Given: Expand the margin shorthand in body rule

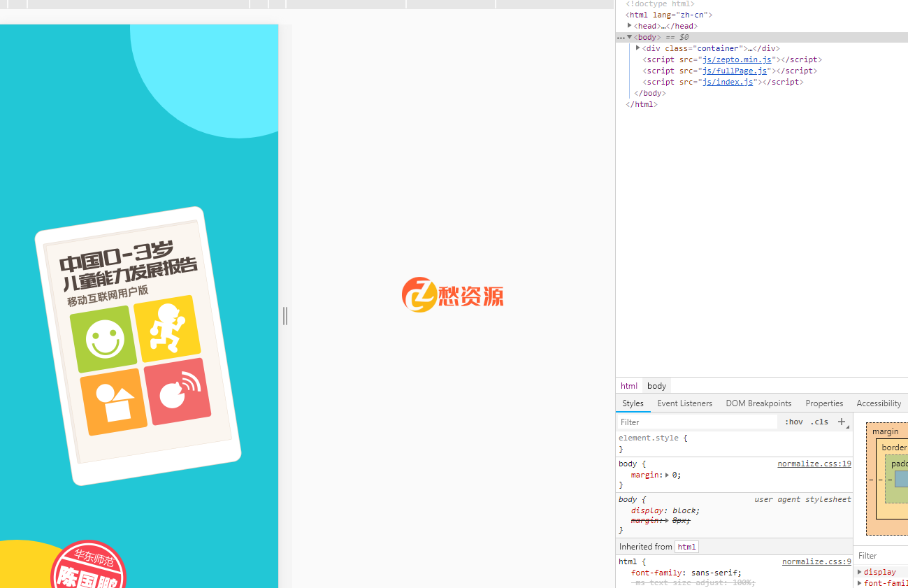Looking at the screenshot, I should [x=667, y=475].
